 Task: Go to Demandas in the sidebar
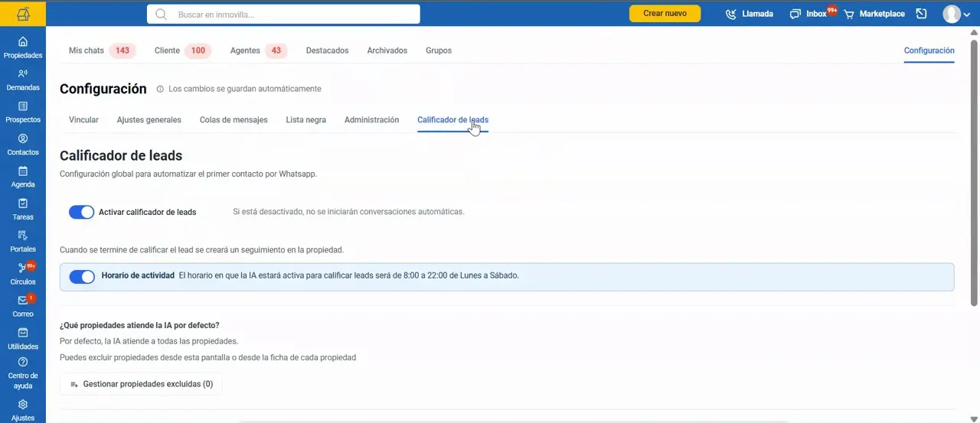[23, 80]
